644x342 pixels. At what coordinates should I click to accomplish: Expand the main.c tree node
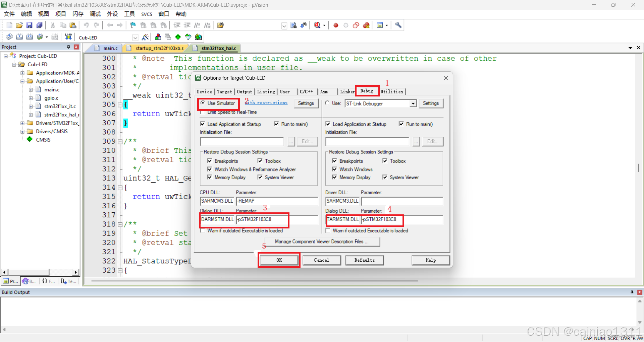coord(31,89)
